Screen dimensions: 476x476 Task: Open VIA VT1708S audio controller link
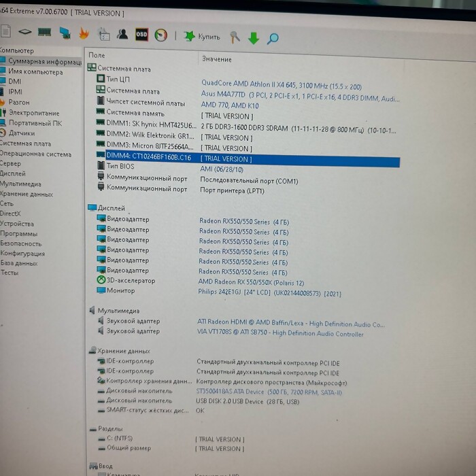pos(280,333)
